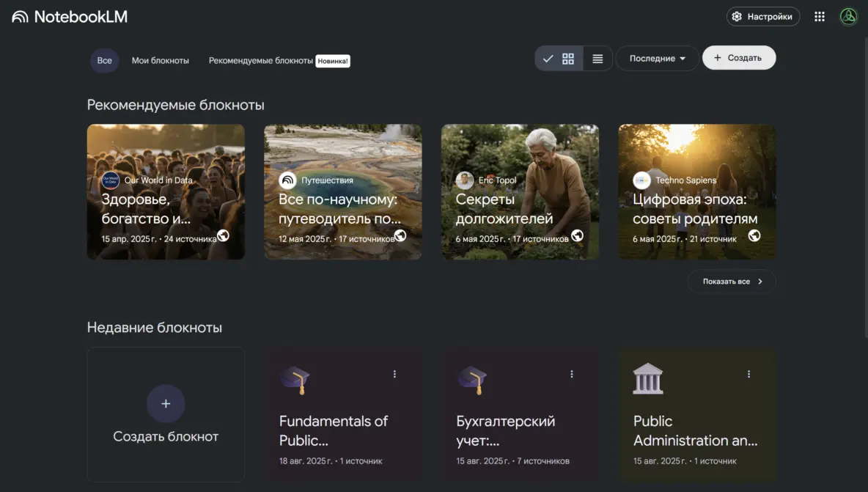Open options menu for Fundamentals of Public notebook
The height and width of the screenshot is (492, 868).
tap(394, 374)
